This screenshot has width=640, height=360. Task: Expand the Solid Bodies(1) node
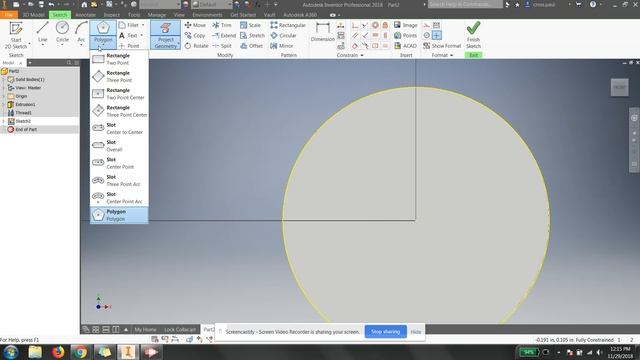coord(4,79)
